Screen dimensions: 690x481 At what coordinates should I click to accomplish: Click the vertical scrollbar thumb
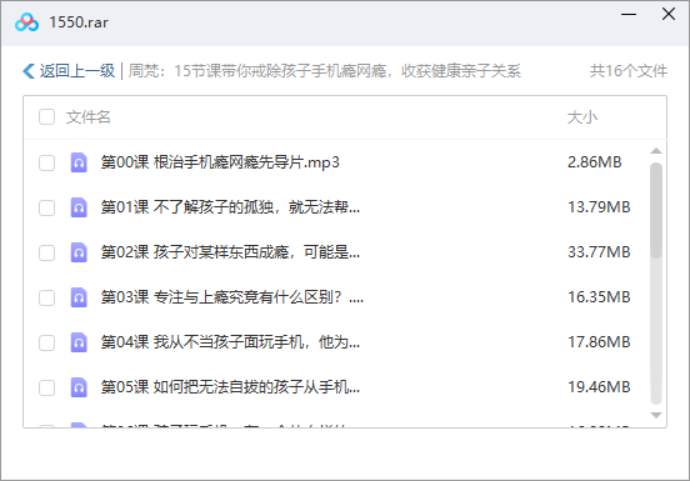coord(656,210)
